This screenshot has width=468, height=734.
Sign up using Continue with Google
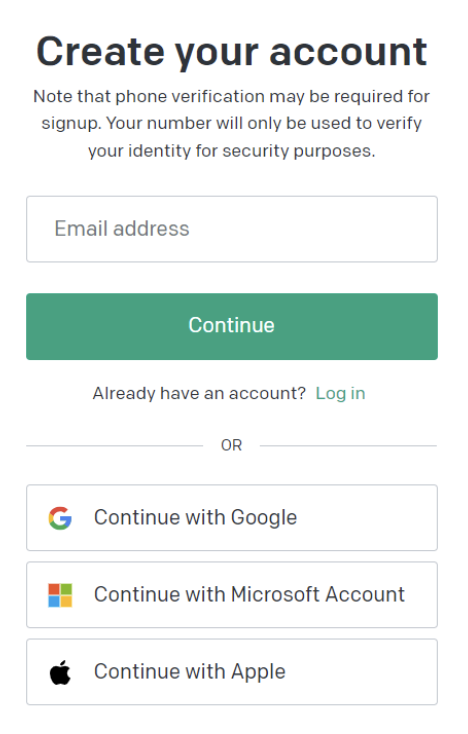[232, 518]
